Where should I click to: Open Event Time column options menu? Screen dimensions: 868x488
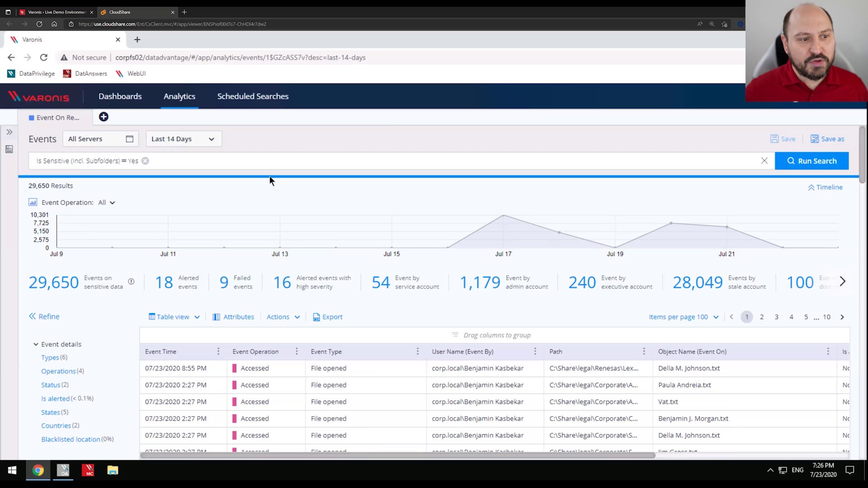point(218,352)
